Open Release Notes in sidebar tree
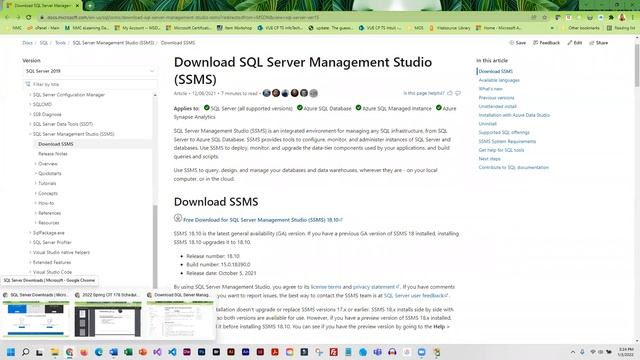 pos(53,154)
